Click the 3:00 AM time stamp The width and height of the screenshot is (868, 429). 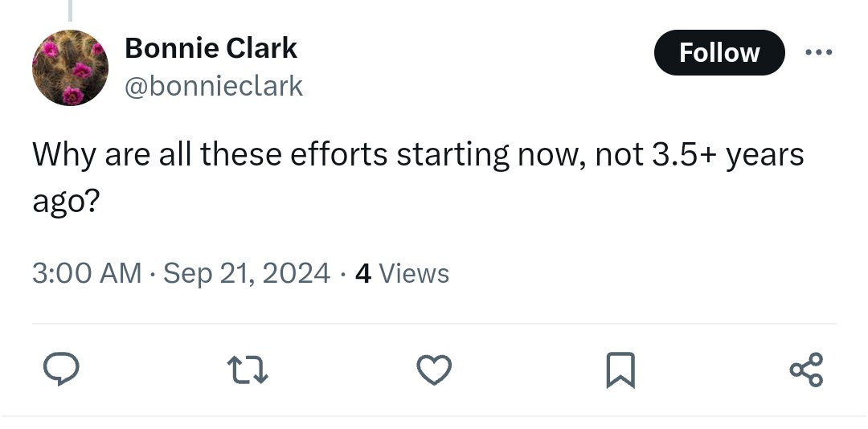(86, 274)
